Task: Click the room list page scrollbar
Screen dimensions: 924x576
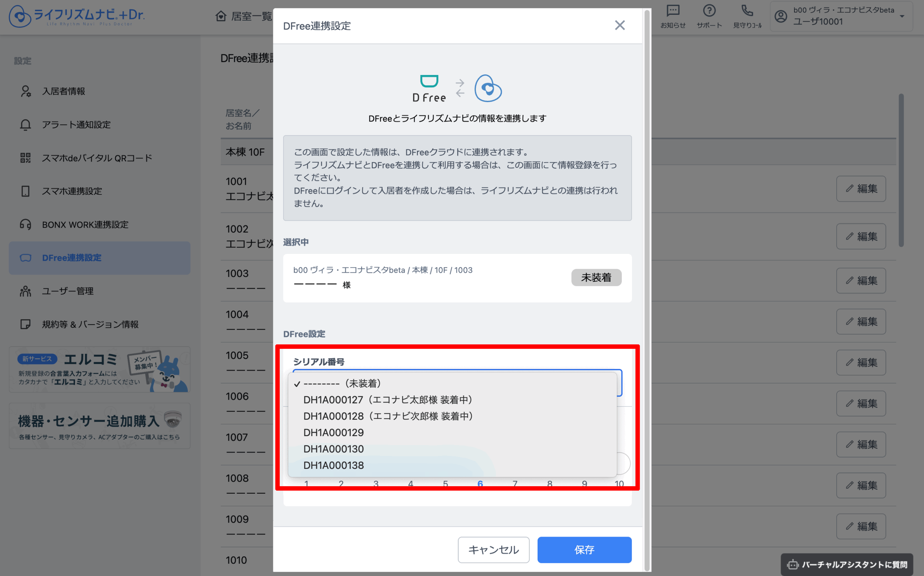Action: (901, 170)
